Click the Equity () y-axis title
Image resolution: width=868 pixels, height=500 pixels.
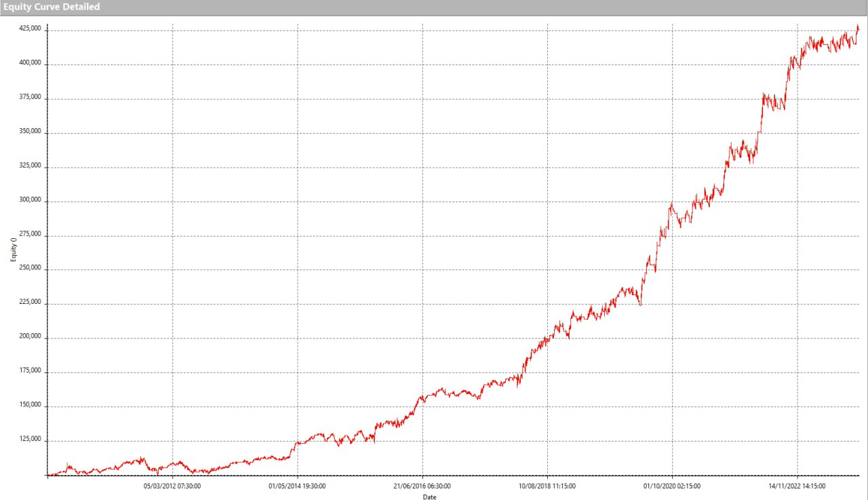coord(12,252)
